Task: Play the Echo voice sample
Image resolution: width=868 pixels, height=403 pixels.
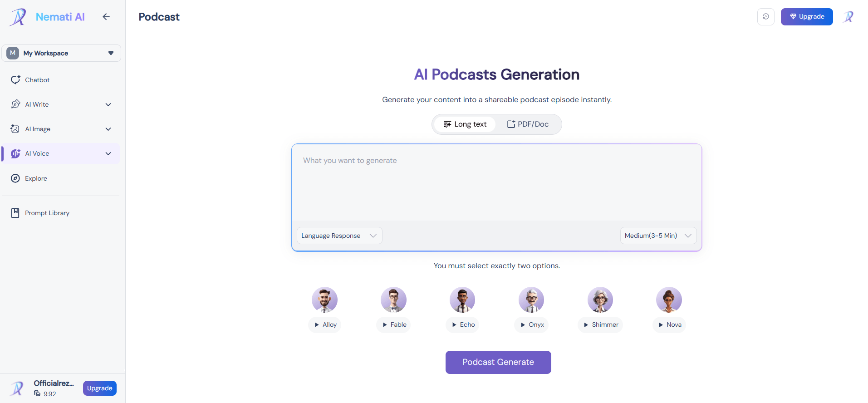Action: coord(462,325)
